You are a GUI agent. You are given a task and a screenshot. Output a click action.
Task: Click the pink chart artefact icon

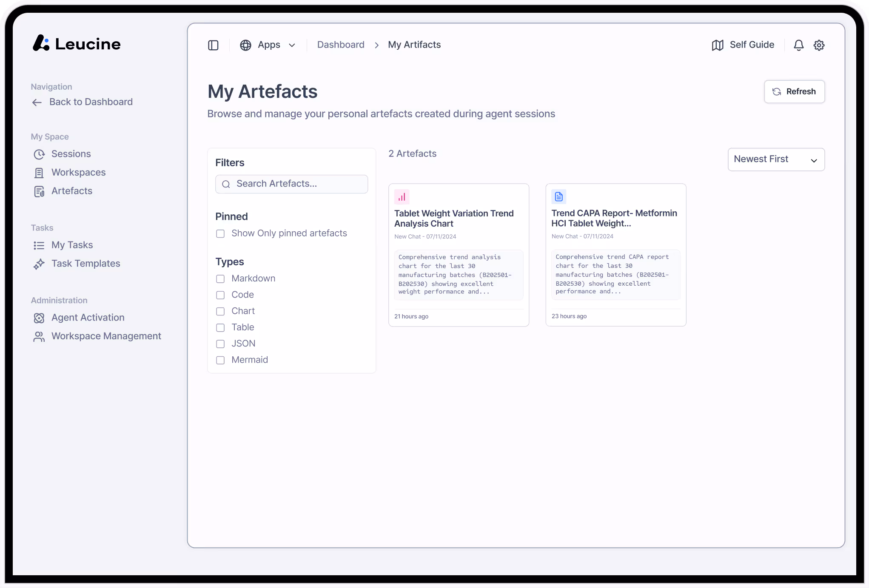pos(402,197)
